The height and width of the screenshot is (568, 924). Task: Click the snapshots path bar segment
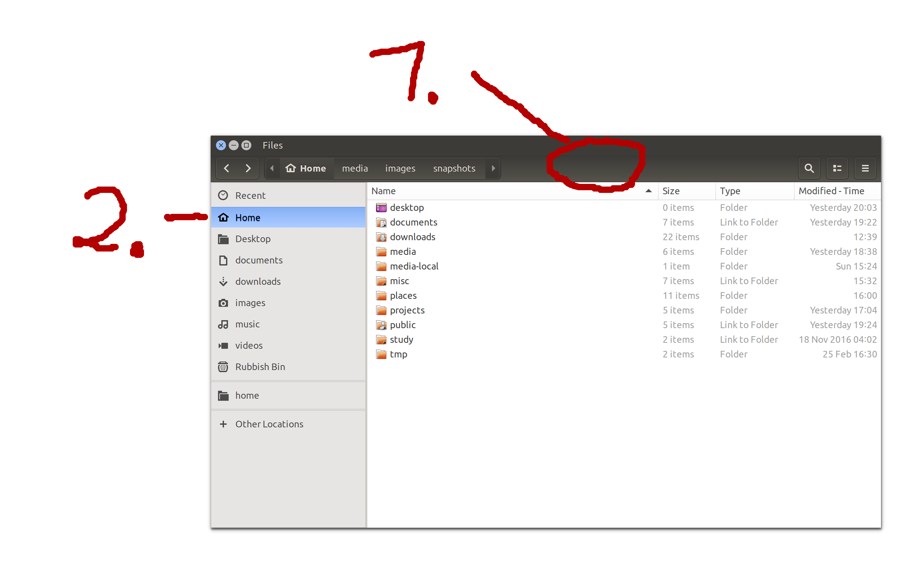(454, 168)
